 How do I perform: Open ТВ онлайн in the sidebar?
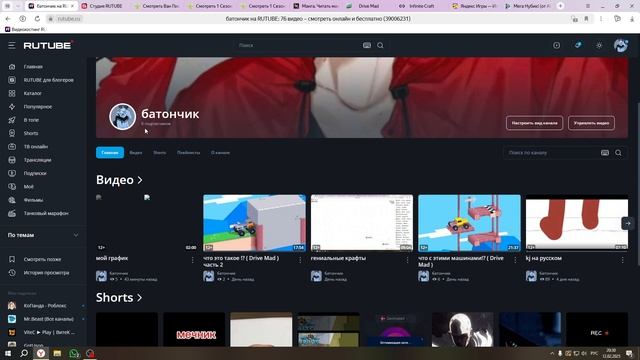click(36, 147)
